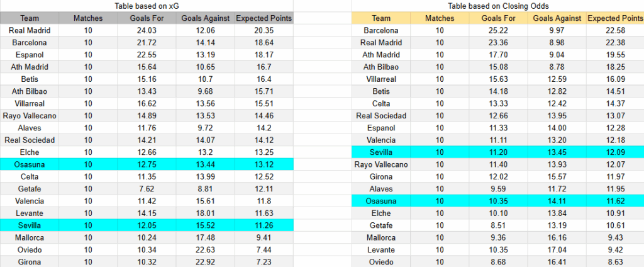The width and height of the screenshot is (644, 267).
Task: Select Villarreal team cell in Closing Odds table
Action: [381, 79]
